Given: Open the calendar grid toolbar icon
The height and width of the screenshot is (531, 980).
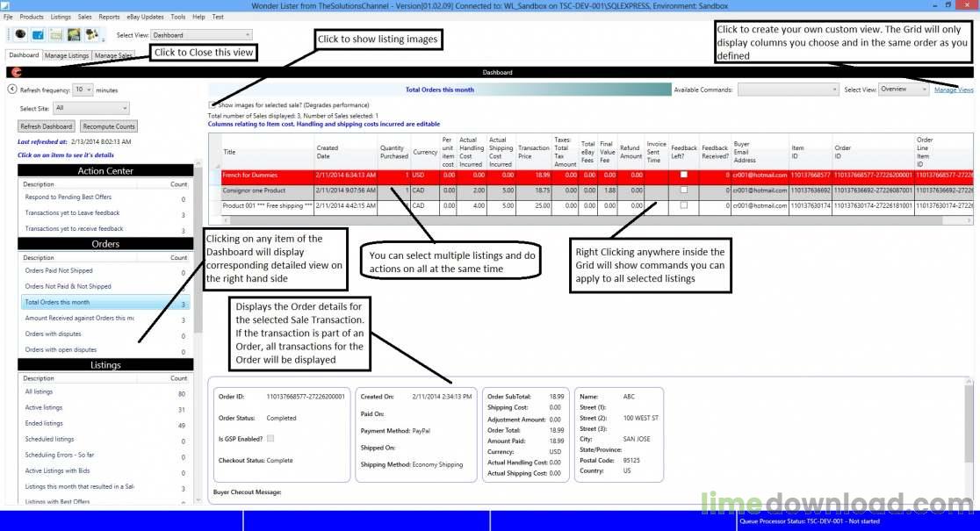Looking at the screenshot, I should pyautogui.click(x=55, y=34).
